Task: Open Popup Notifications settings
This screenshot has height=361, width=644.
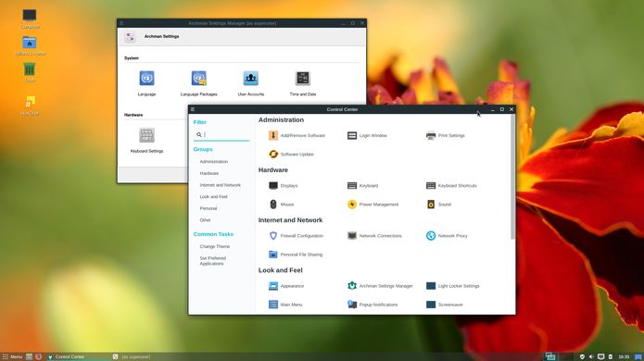Action: [x=373, y=305]
